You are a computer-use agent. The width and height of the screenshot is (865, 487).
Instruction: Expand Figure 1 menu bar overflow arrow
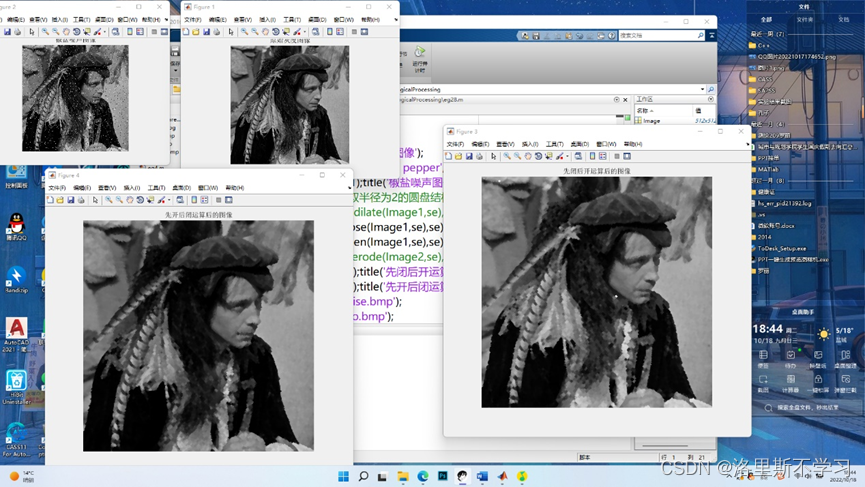click(x=396, y=20)
